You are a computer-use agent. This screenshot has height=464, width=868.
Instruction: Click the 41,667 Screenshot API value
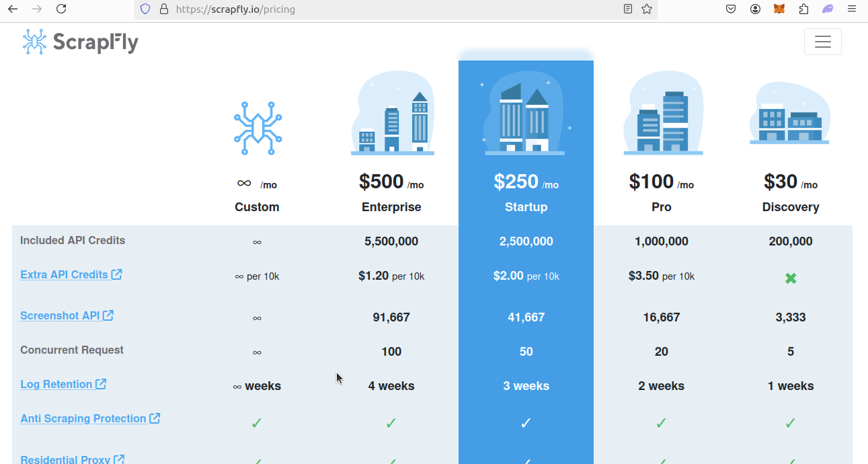point(526,317)
